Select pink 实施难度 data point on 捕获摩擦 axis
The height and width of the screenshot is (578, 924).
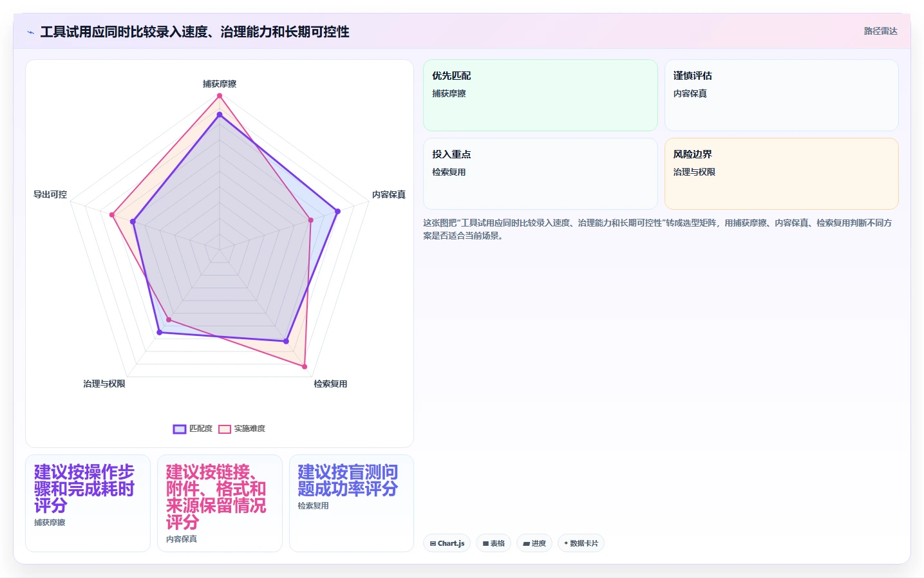220,96
